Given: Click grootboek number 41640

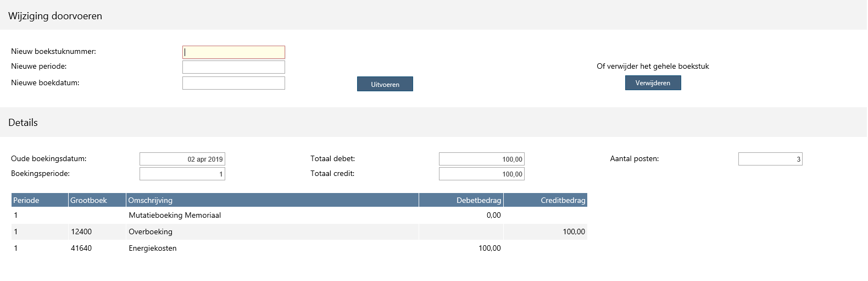Looking at the screenshot, I should pyautogui.click(x=81, y=248).
